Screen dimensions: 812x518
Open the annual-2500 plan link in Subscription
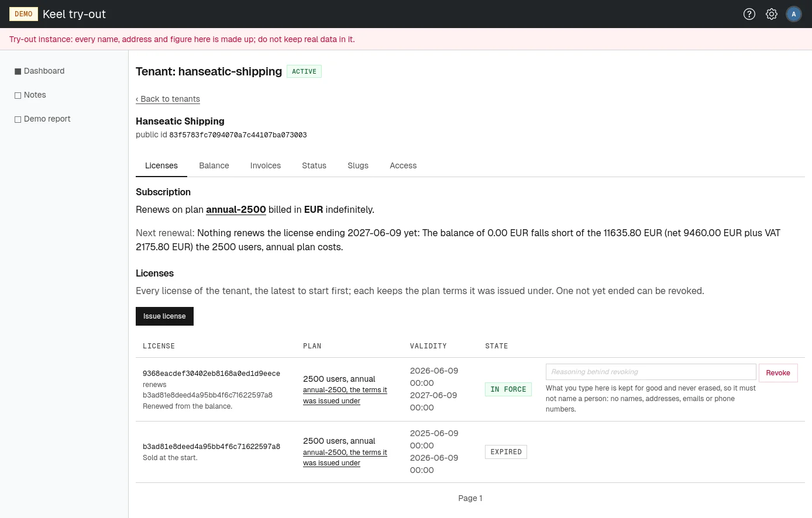236,209
